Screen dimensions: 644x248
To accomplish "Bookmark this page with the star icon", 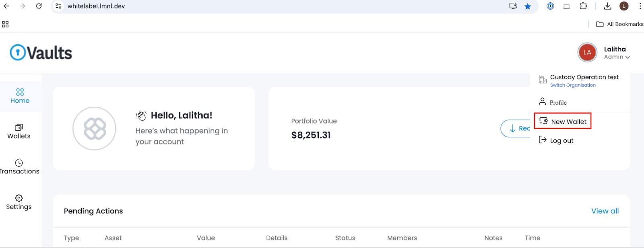I will (528, 6).
